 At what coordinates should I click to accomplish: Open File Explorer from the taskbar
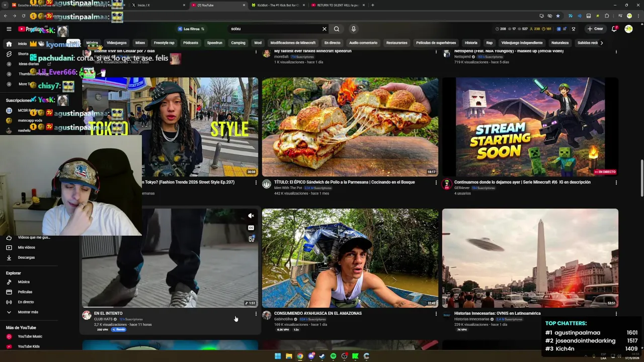click(289, 356)
